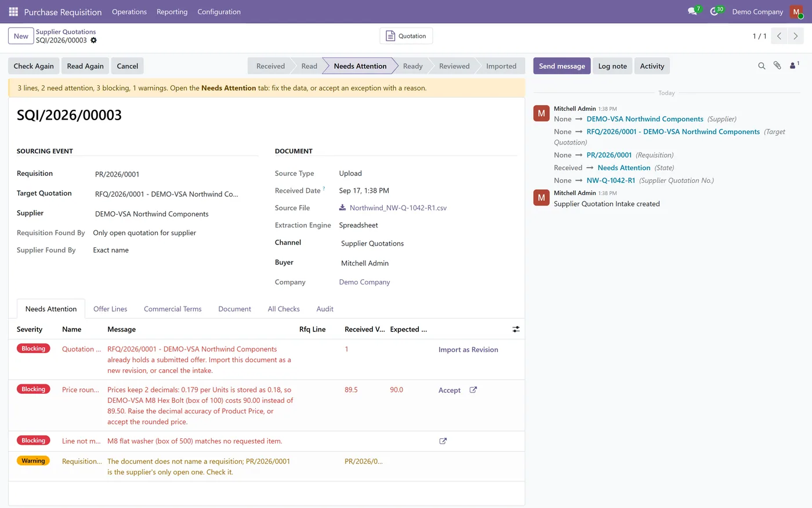Open the Supplier field dropdown
The height and width of the screenshot is (508, 812).
click(175, 214)
